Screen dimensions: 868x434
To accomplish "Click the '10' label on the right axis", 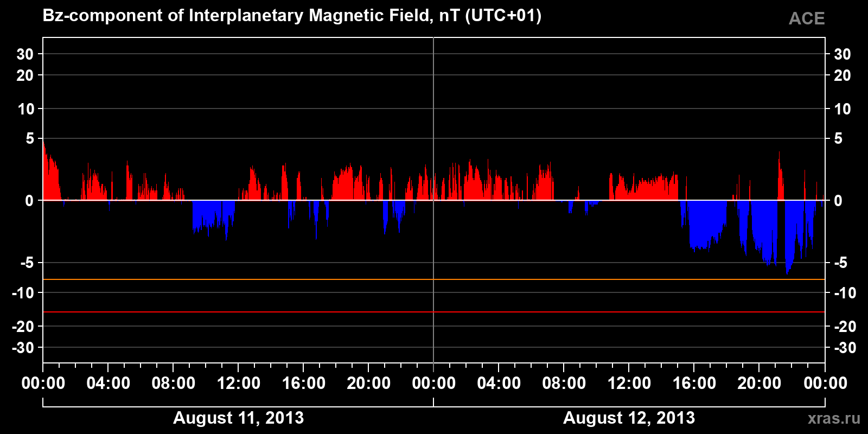I will click(842, 109).
